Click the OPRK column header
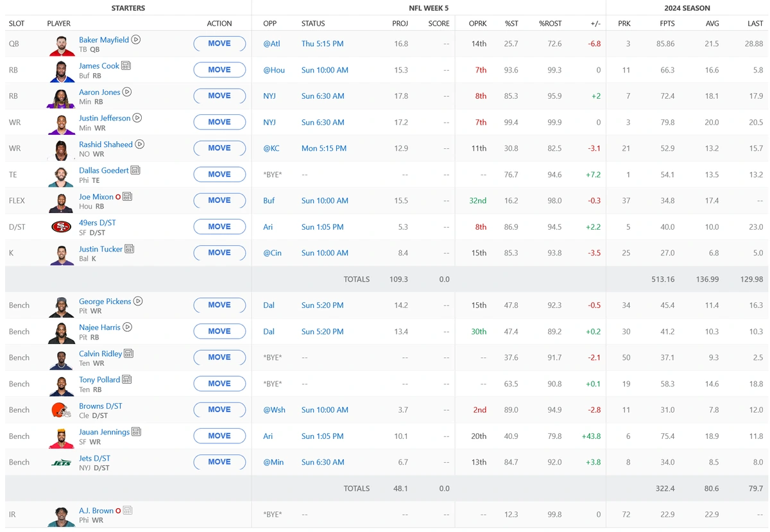 point(478,24)
